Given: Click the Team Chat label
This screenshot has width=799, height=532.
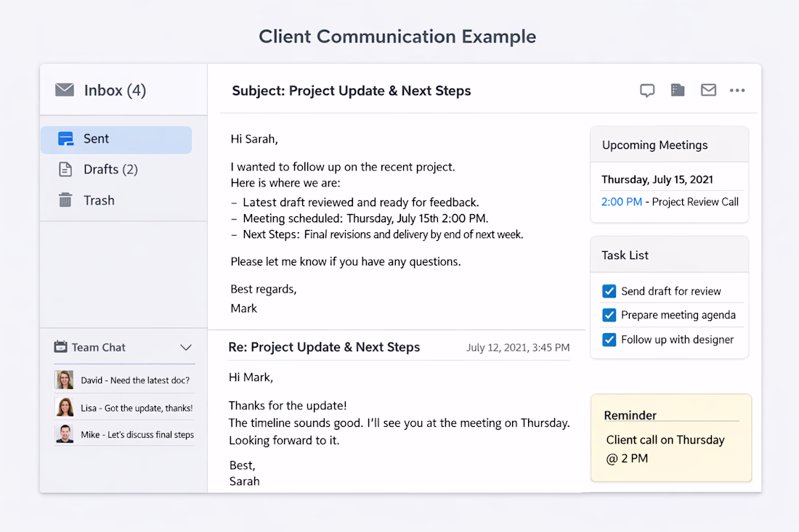Looking at the screenshot, I should pos(98,347).
